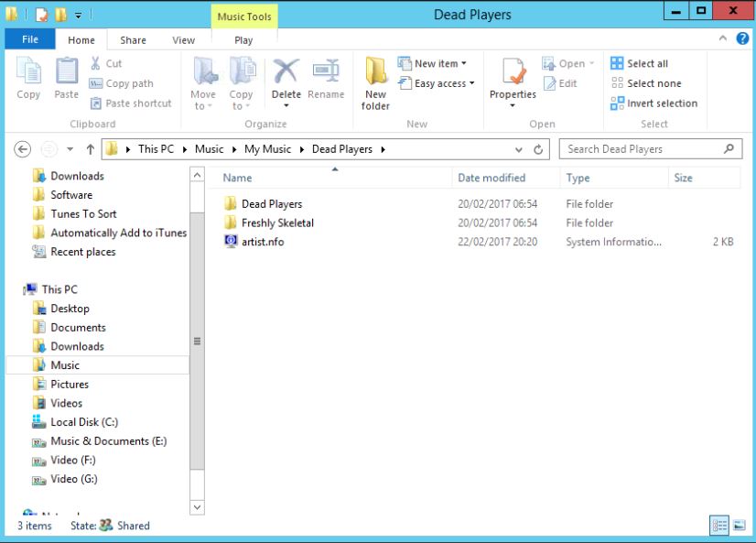Click the Search Dead Players field
This screenshot has height=543, width=756.
click(641, 149)
